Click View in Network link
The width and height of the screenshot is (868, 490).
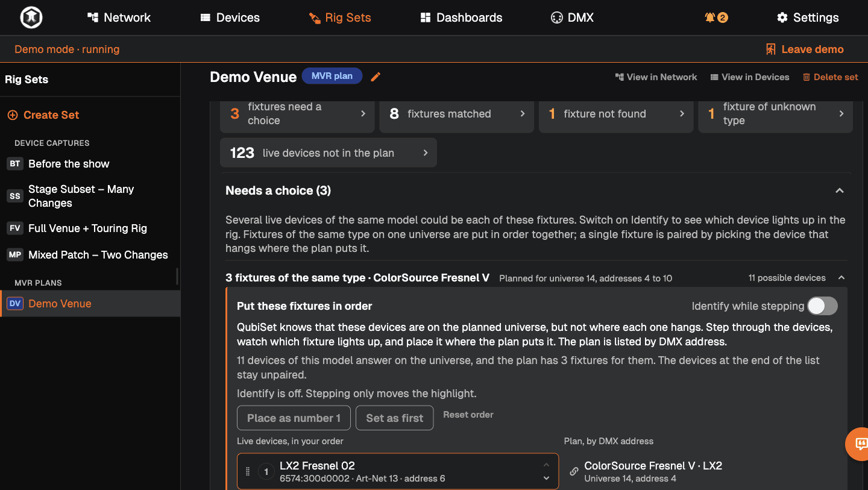click(656, 77)
